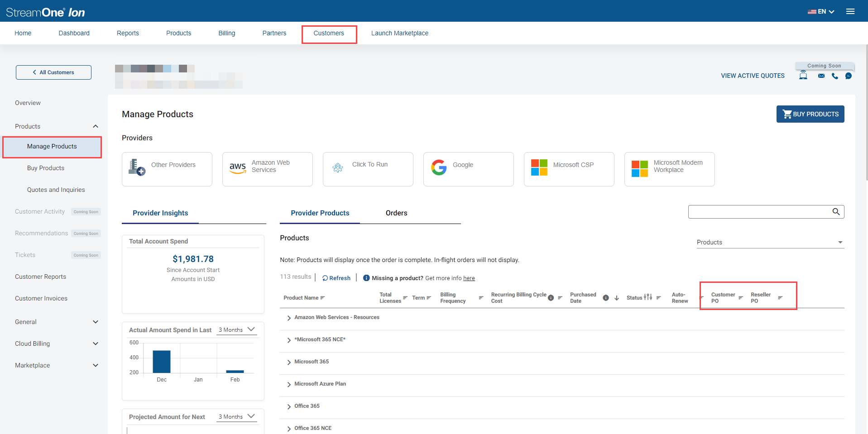The width and height of the screenshot is (868, 434).
Task: Click the Total Licenses column filter icon
Action: (405, 298)
